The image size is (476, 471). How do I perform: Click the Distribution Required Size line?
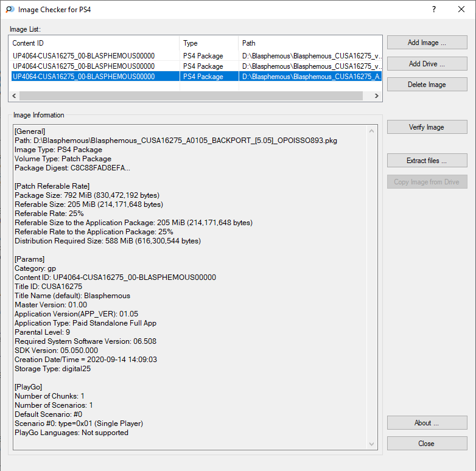coord(108,240)
